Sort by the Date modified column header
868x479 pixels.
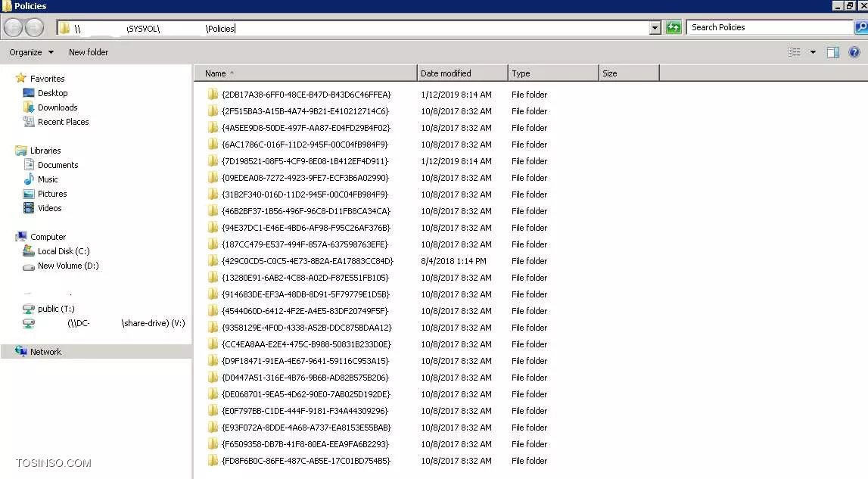point(462,73)
